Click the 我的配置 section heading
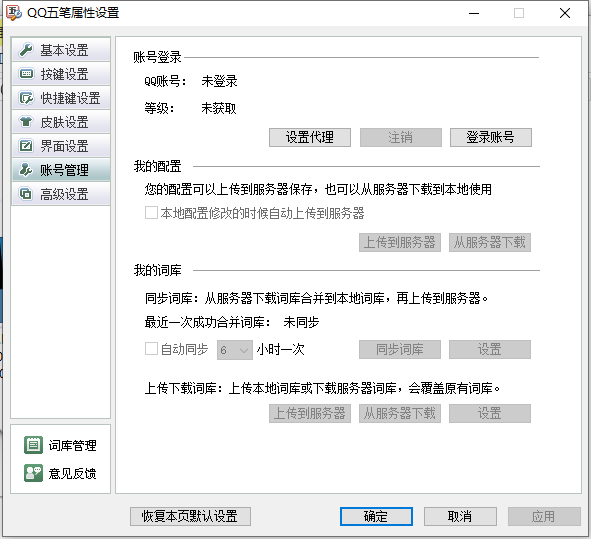 [157, 166]
